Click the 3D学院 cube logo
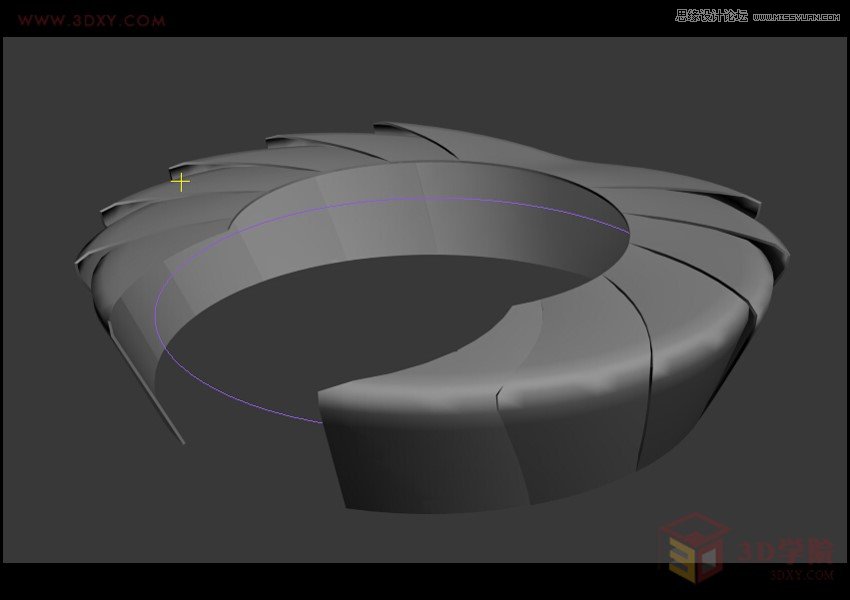This screenshot has height=600, width=850. coord(695,545)
